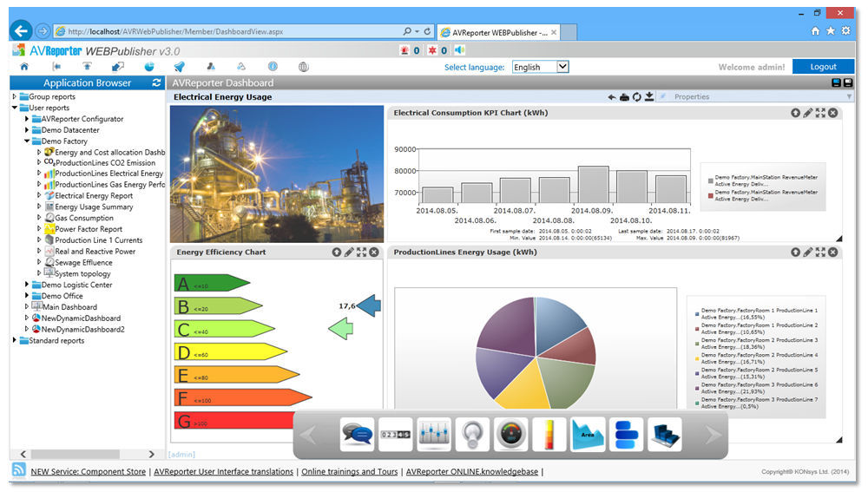Collapse the User reports folder
This screenshot has width=868, height=492.
point(15,108)
